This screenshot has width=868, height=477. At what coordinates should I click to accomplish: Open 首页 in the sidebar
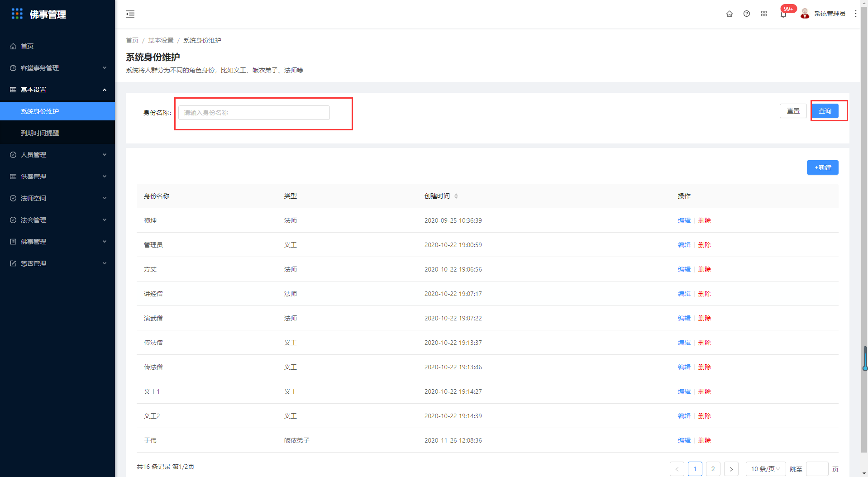pyautogui.click(x=57, y=46)
